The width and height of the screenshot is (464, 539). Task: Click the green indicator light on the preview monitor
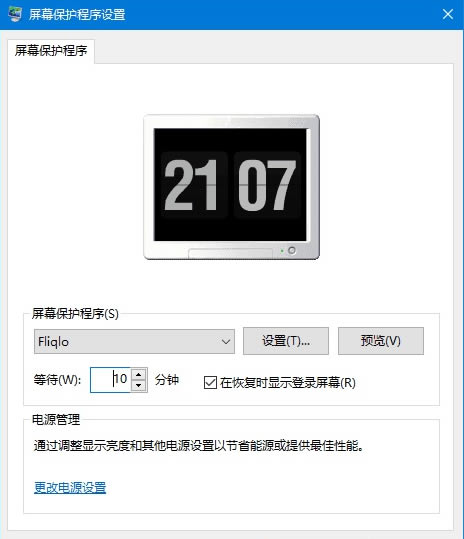click(x=282, y=251)
